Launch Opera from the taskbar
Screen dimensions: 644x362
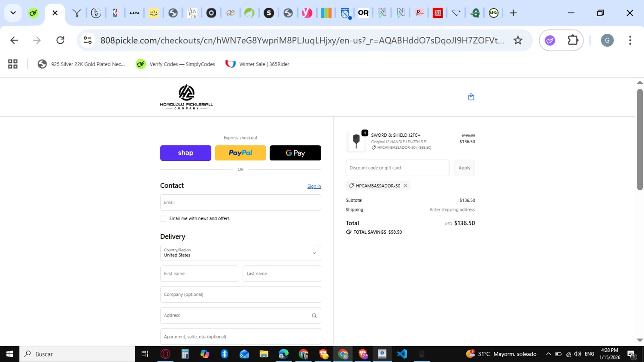pos(165,354)
